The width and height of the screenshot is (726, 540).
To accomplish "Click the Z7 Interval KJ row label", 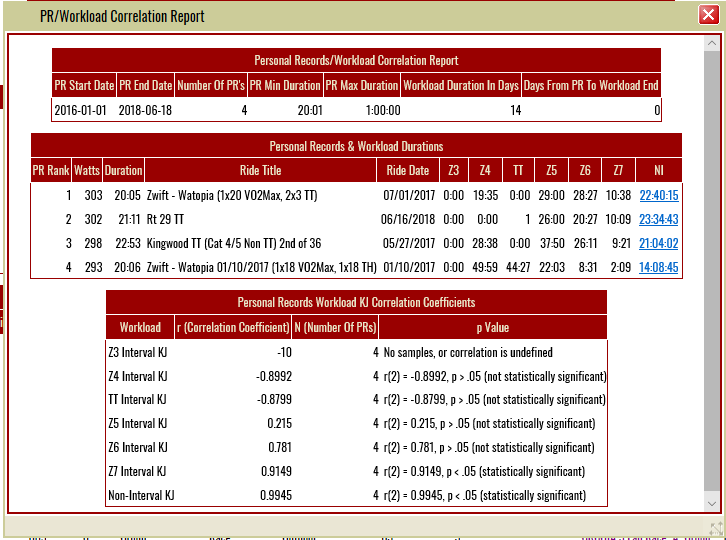I will pos(137,471).
